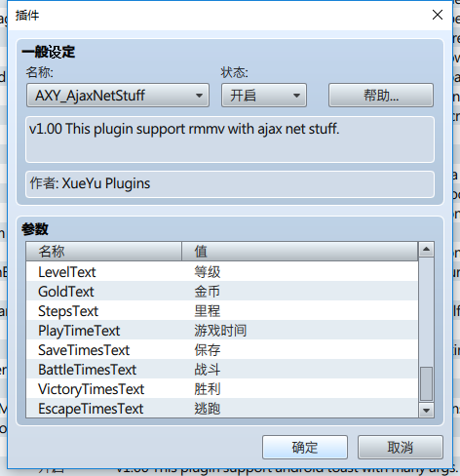Select the EscapeTimesText parameter row
This screenshot has width=460, height=476.
click(x=222, y=409)
